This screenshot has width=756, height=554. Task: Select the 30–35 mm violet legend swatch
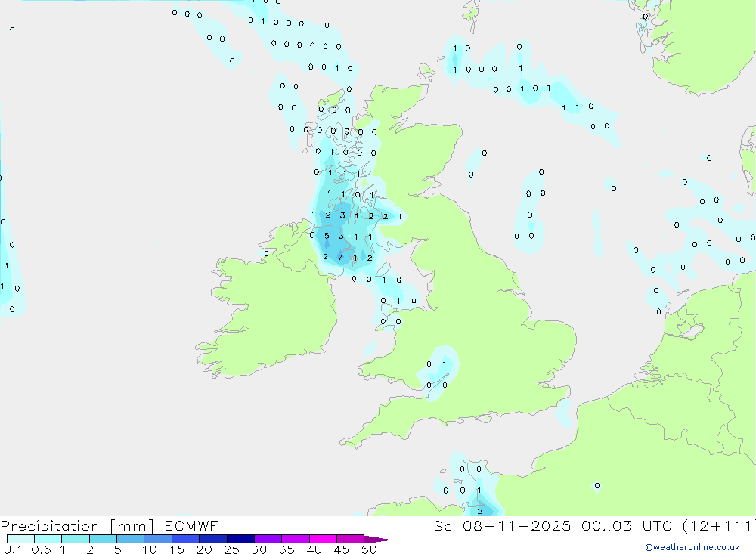(x=268, y=539)
